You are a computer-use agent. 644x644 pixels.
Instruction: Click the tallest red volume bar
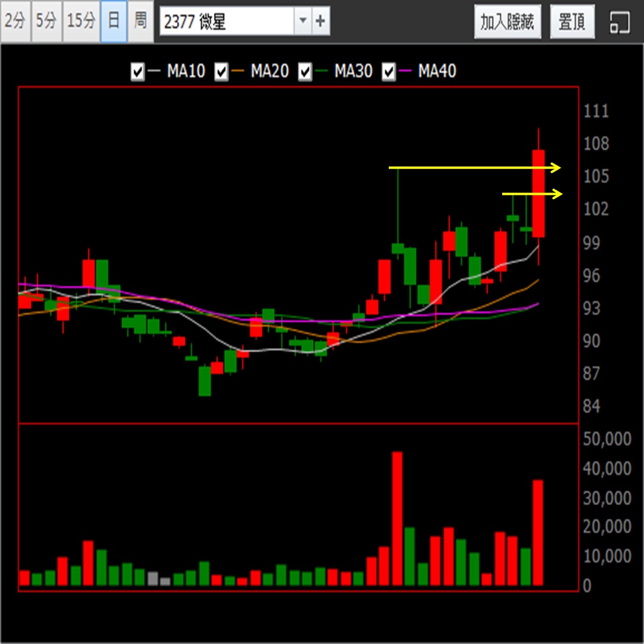click(397, 518)
